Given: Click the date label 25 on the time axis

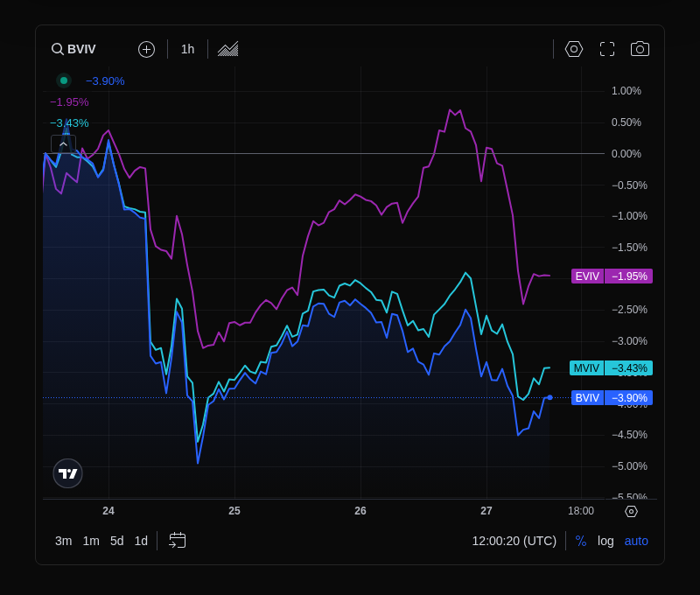Looking at the screenshot, I should (x=234, y=511).
